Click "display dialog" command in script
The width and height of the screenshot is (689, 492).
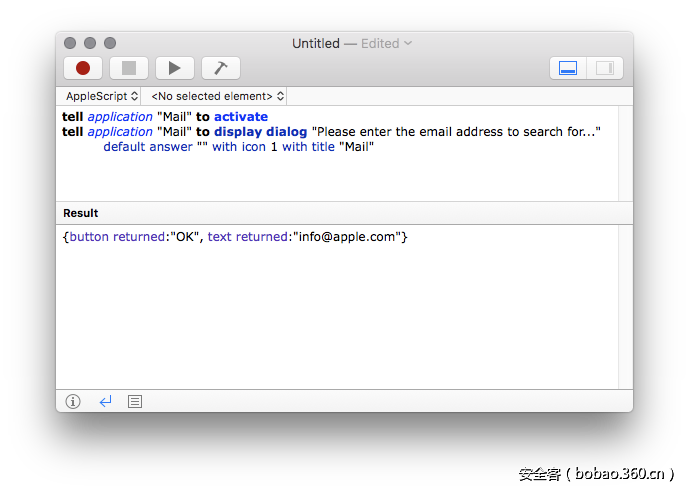[260, 132]
